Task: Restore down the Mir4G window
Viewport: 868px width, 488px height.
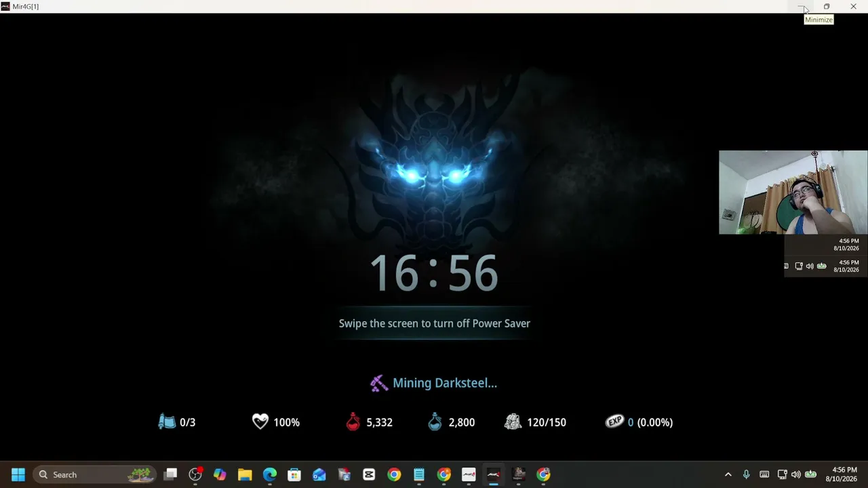Action: [827, 7]
